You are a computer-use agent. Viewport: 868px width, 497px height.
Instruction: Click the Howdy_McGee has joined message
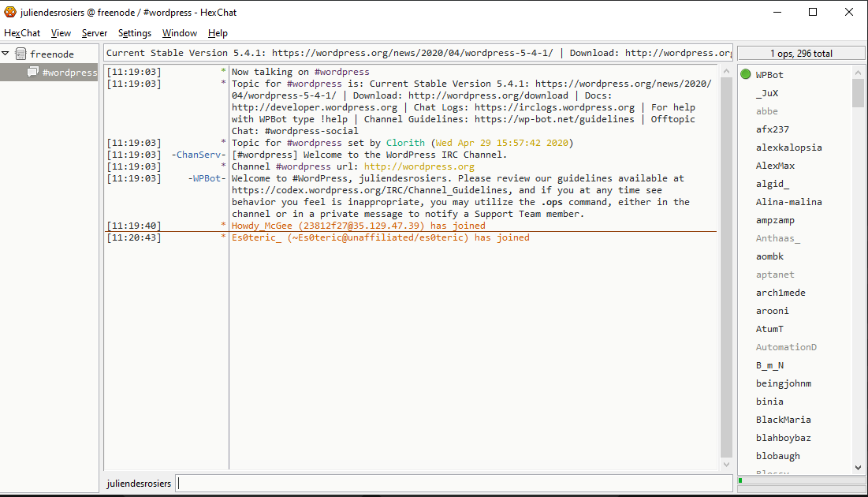tap(358, 226)
